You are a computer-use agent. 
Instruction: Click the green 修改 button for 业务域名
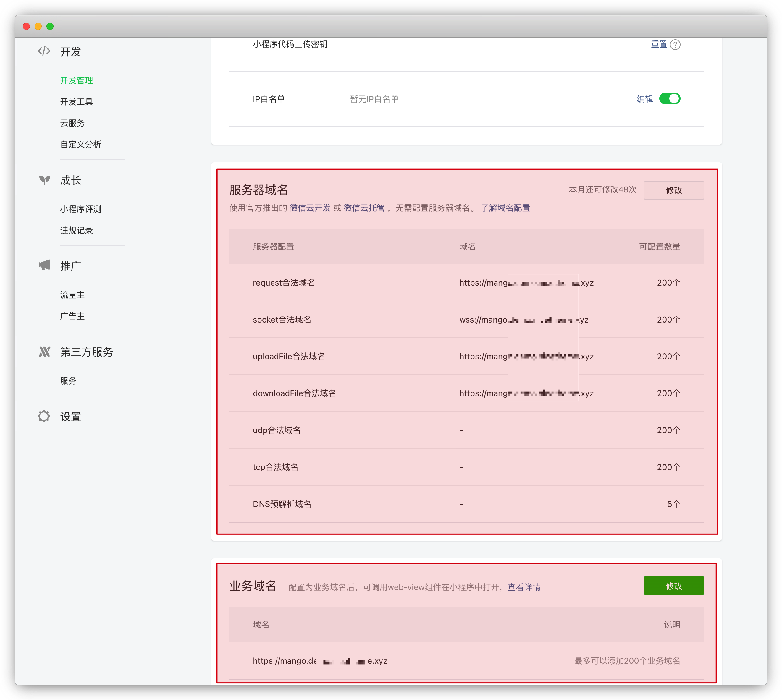pyautogui.click(x=674, y=586)
